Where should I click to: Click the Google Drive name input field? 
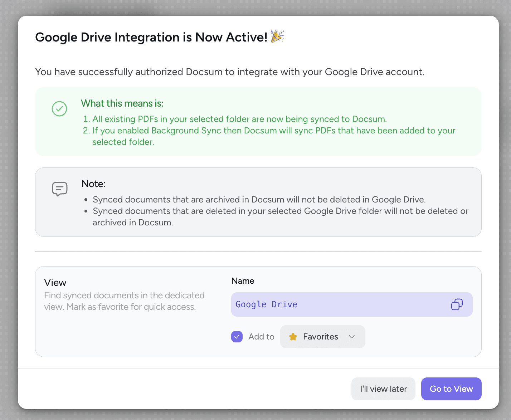point(352,304)
